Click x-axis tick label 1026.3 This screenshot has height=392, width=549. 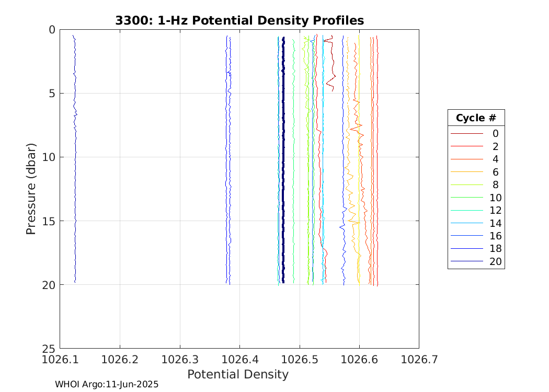point(180,360)
